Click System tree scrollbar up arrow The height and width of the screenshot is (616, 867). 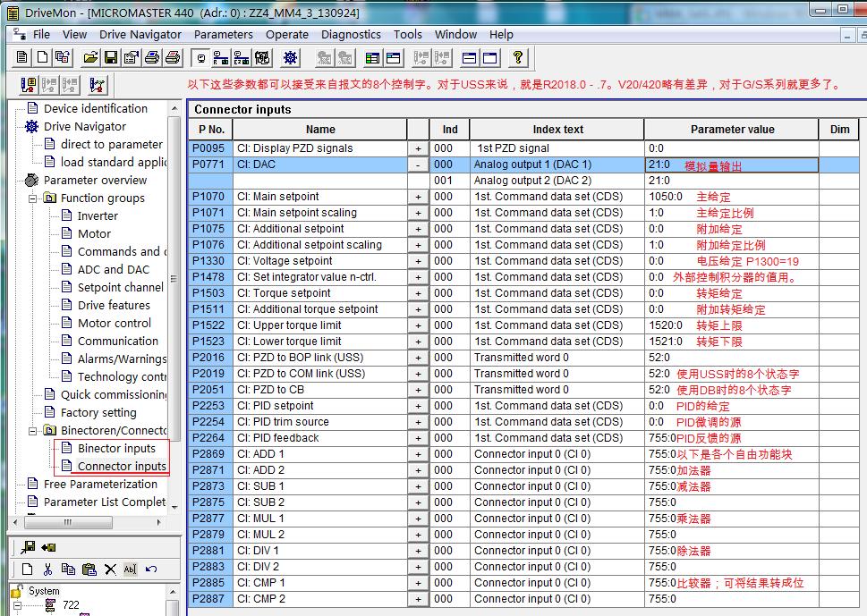click(173, 592)
